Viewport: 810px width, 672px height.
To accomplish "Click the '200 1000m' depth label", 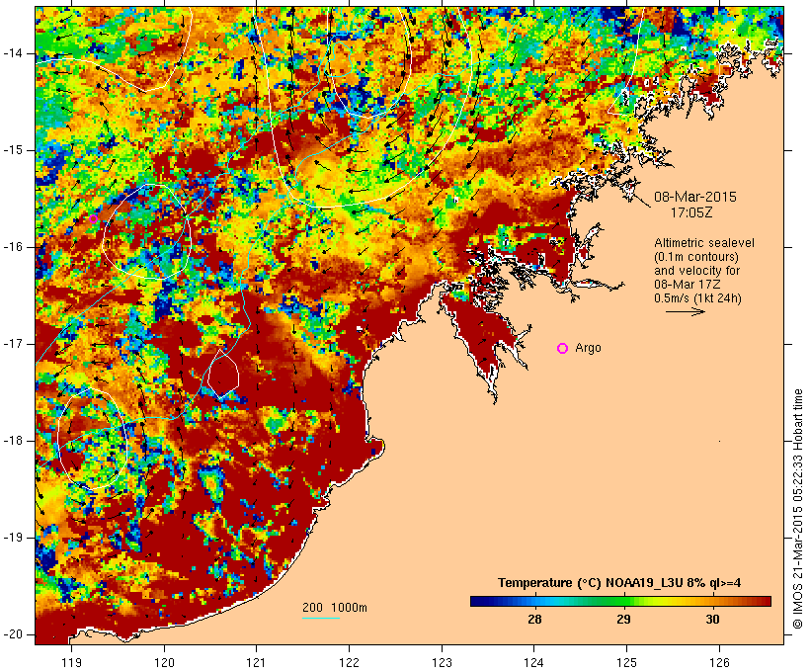I will pyautogui.click(x=335, y=608).
